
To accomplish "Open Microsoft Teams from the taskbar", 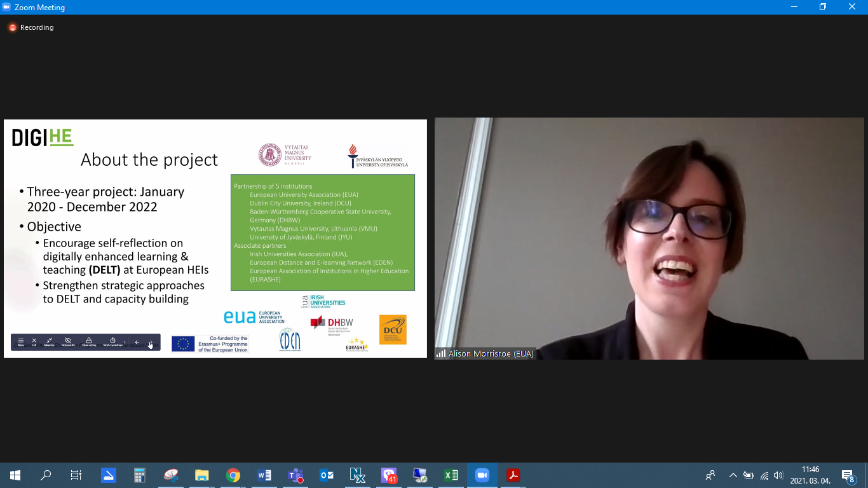I will click(295, 475).
